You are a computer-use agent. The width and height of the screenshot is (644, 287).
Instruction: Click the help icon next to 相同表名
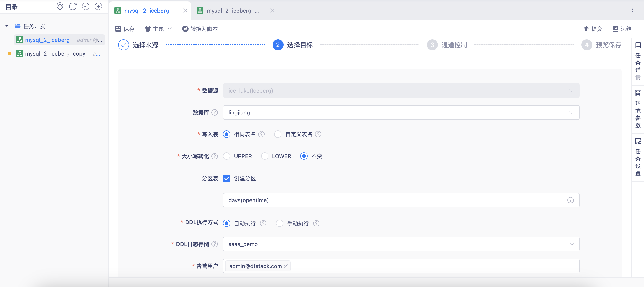tap(261, 134)
